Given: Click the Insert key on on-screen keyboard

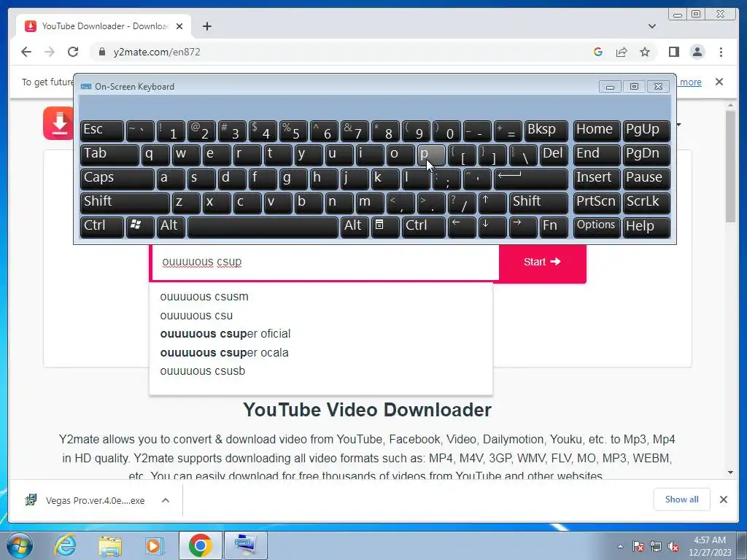Looking at the screenshot, I should (x=597, y=179).
